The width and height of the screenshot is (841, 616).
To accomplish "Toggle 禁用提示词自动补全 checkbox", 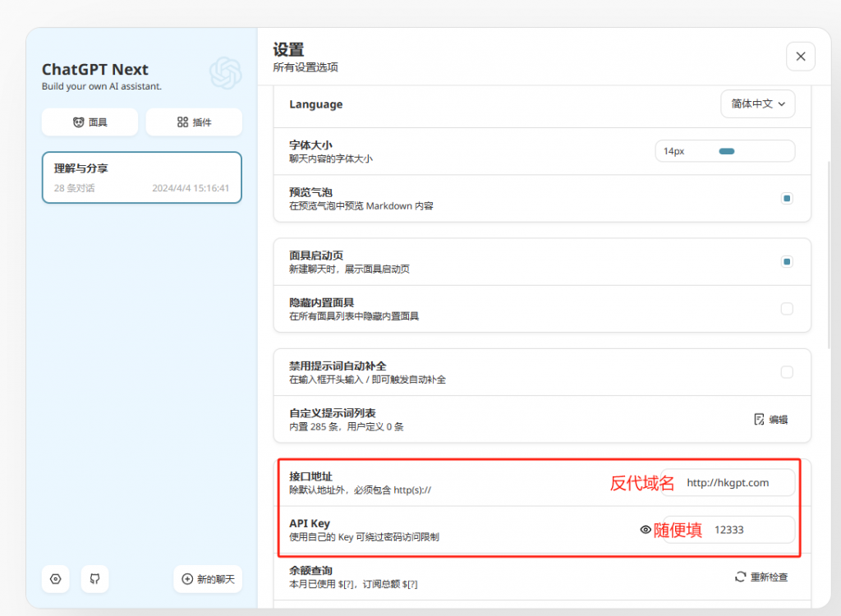I will 787,371.
